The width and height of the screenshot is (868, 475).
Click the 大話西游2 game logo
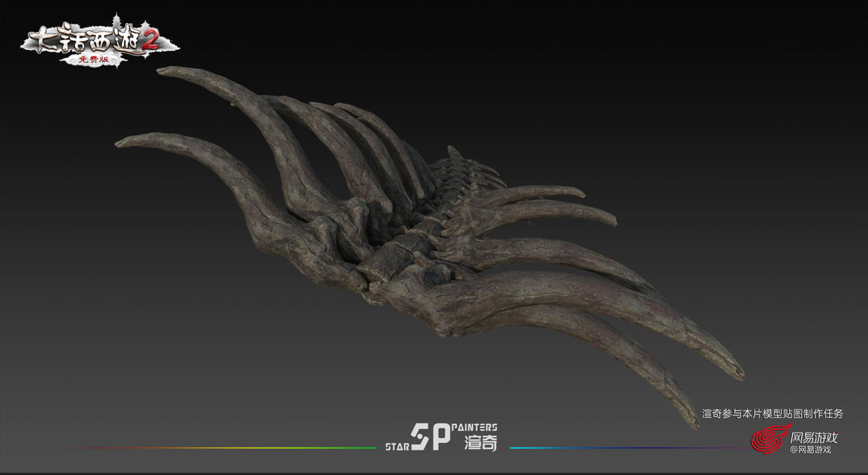89,42
